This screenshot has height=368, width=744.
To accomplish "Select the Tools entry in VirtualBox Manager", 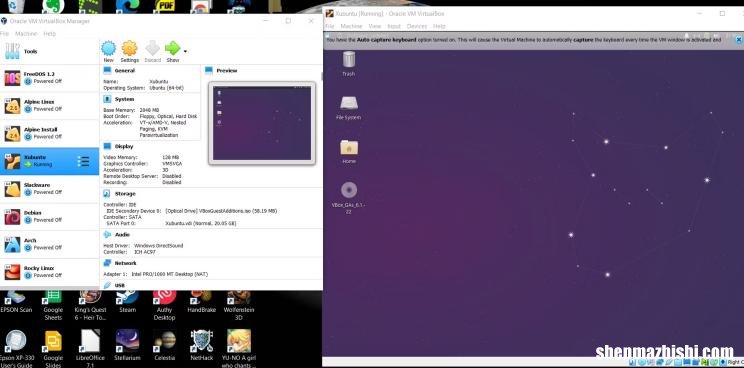I will (x=49, y=51).
